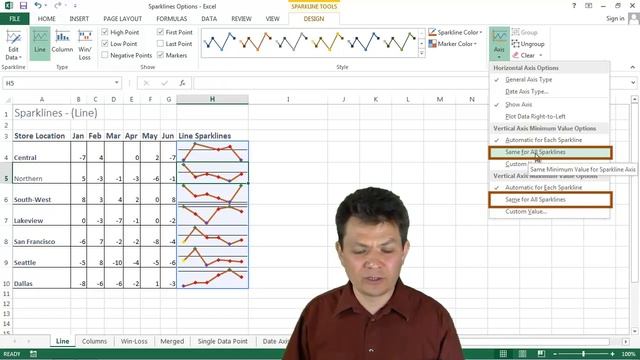
Task: Click the Select All corner button
Action: click(7, 100)
